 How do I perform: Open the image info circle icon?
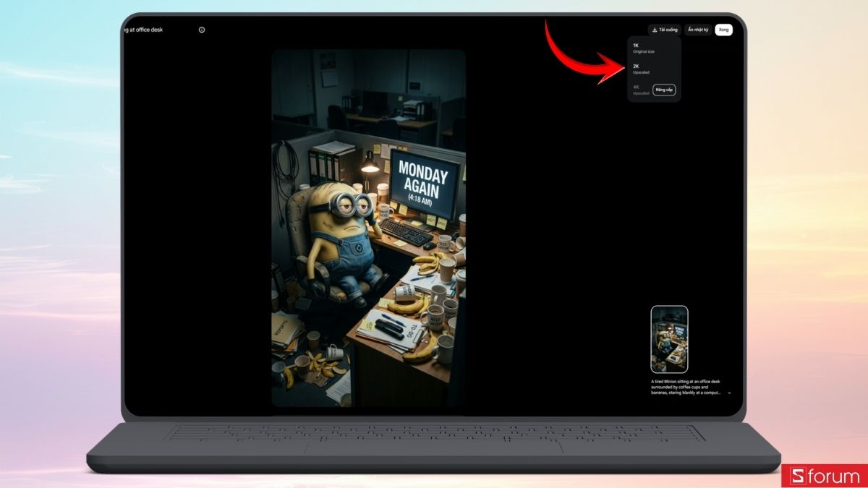click(202, 30)
